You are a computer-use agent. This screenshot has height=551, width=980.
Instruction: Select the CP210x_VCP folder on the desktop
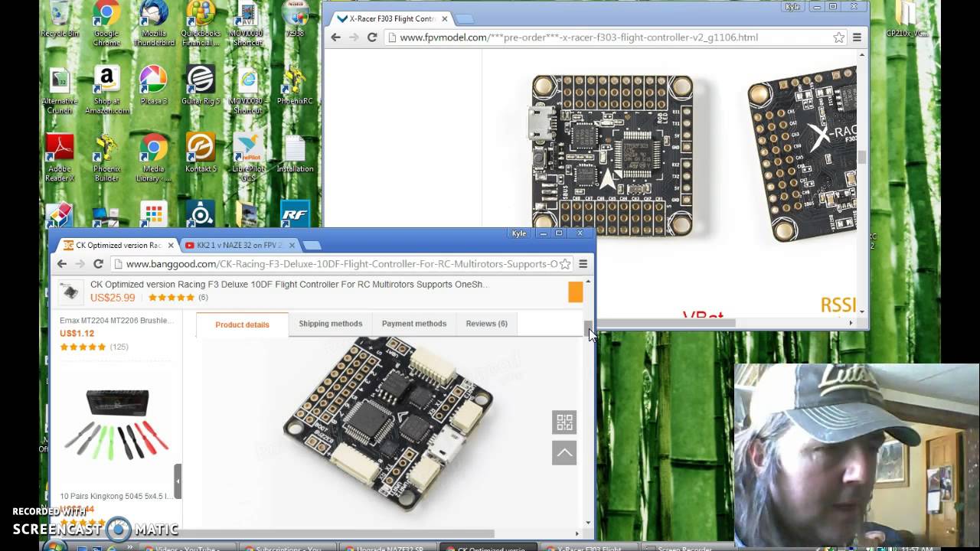click(x=906, y=20)
